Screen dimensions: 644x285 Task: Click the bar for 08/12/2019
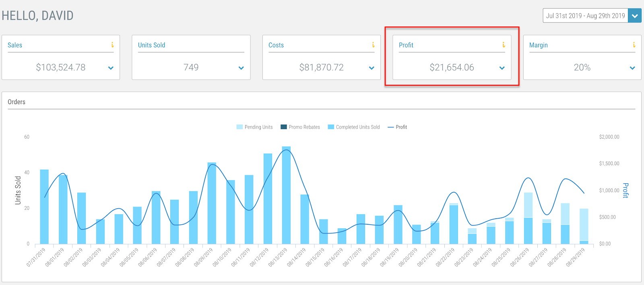268,199
